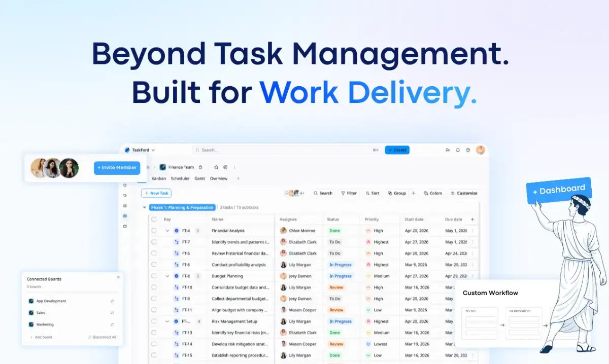Open the three-dot menu after Finance Team
This screenshot has width=609, height=364.
pos(234,167)
